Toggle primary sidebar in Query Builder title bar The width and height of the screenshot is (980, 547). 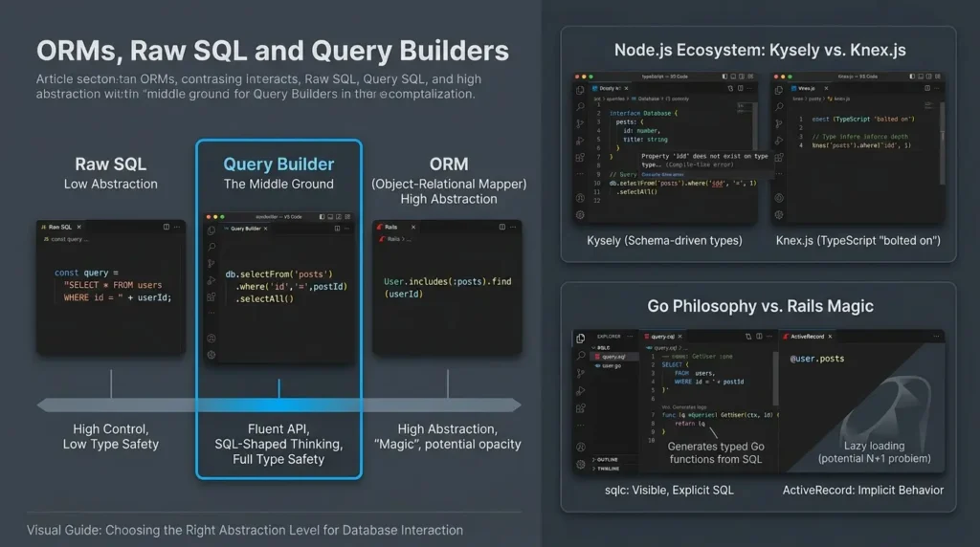click(x=322, y=217)
